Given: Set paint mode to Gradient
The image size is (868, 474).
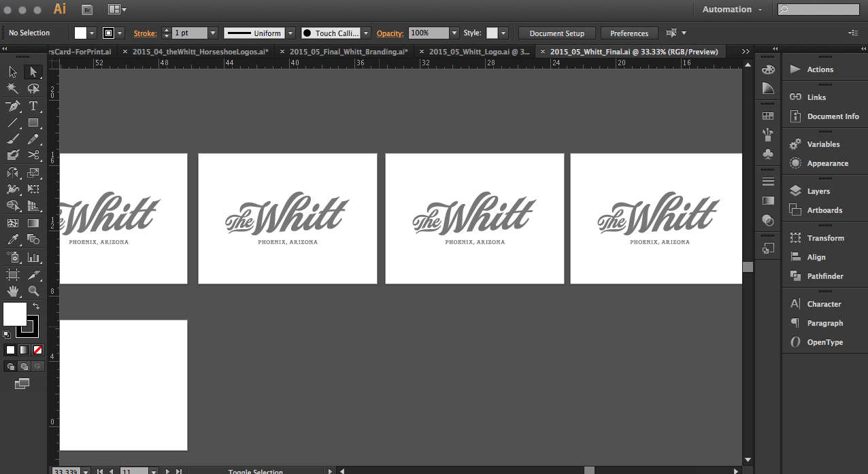Looking at the screenshot, I should pos(24,350).
